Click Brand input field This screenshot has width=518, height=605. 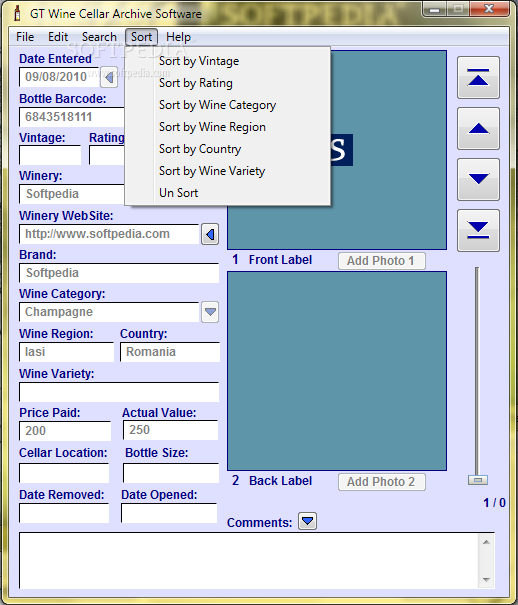click(119, 273)
